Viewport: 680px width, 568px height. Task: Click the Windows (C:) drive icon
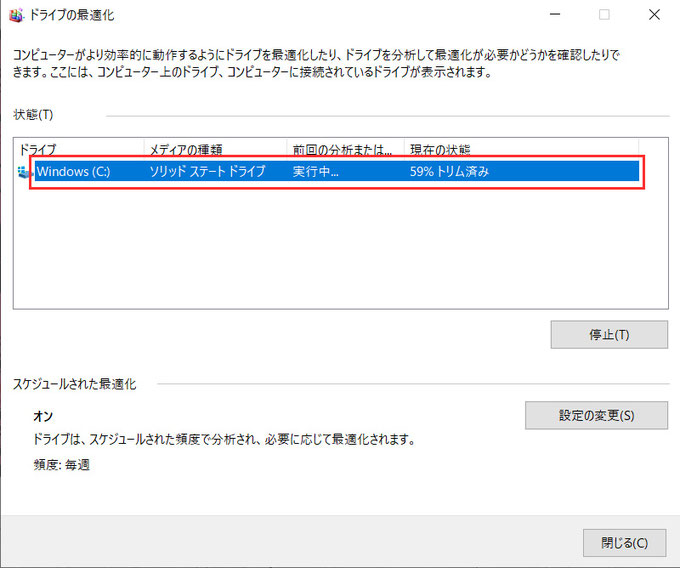[25, 172]
